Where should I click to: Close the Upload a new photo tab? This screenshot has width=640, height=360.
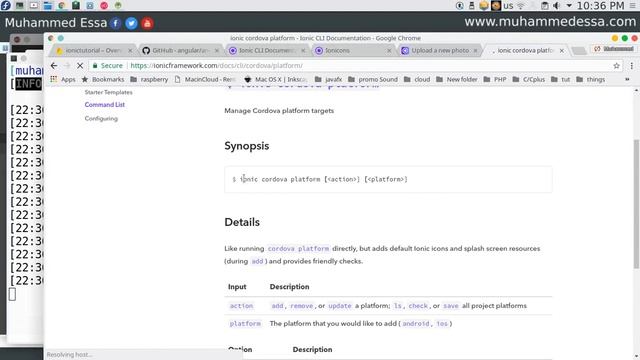(476, 51)
